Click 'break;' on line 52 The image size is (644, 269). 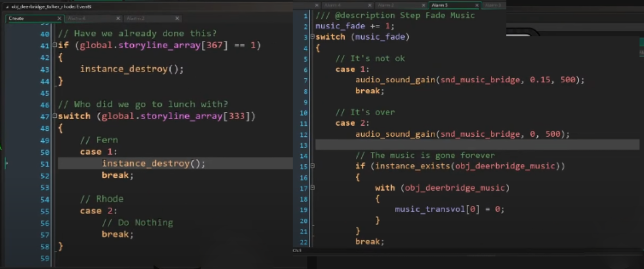point(118,175)
